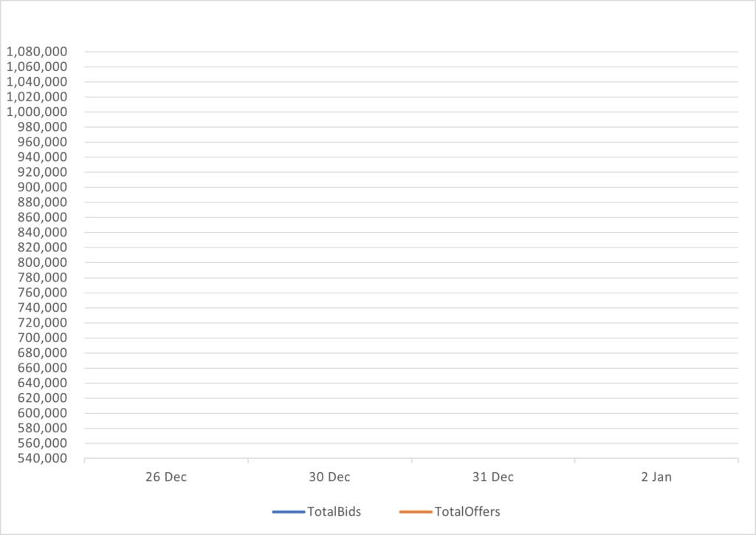
Task: Select the orange TotalOffers legend line swatch
Action: (x=414, y=511)
